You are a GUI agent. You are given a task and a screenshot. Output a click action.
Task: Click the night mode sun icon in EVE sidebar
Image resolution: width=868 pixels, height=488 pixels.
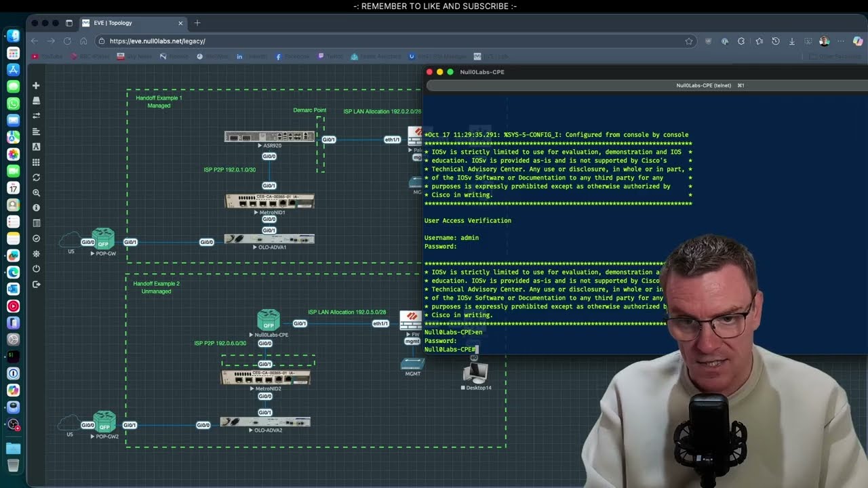pyautogui.click(x=36, y=253)
